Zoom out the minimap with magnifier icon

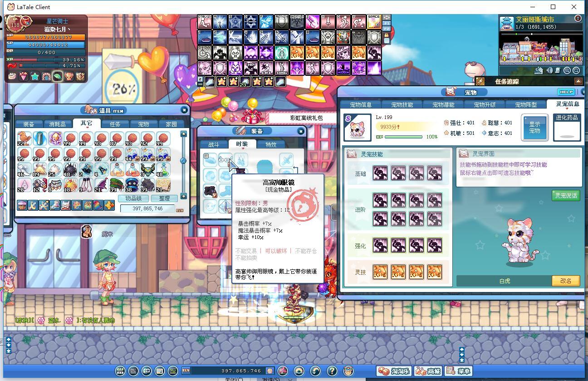point(576,70)
